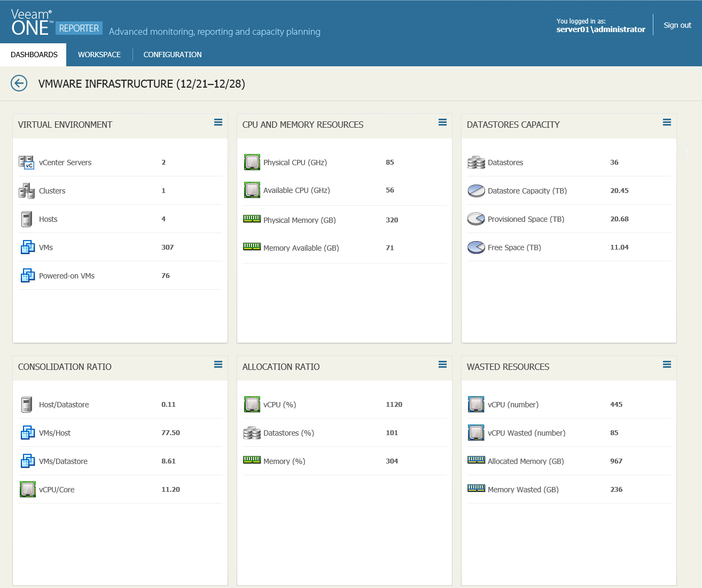This screenshot has height=588, width=702.
Task: Click the back arrow icon
Action: [x=19, y=83]
